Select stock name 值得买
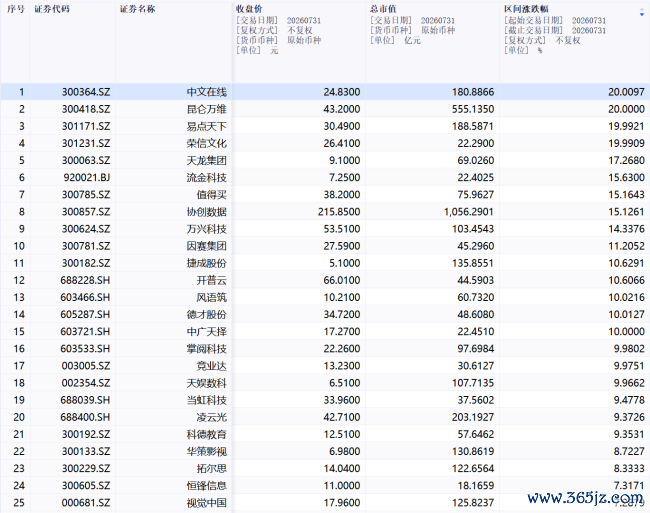Image resolution: width=650 pixels, height=513 pixels. 211,195
